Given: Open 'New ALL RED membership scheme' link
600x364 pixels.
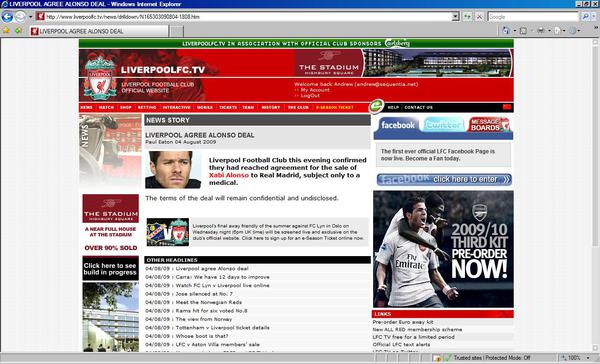Looking at the screenshot, I should 417,330.
